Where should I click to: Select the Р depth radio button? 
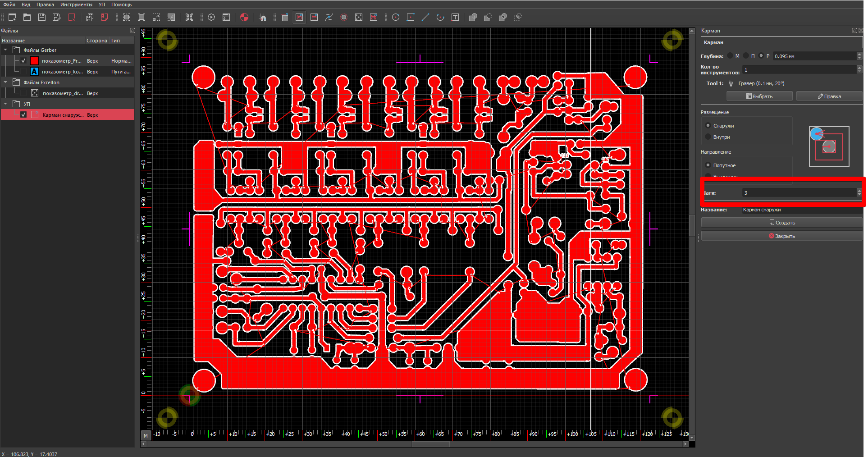point(761,56)
